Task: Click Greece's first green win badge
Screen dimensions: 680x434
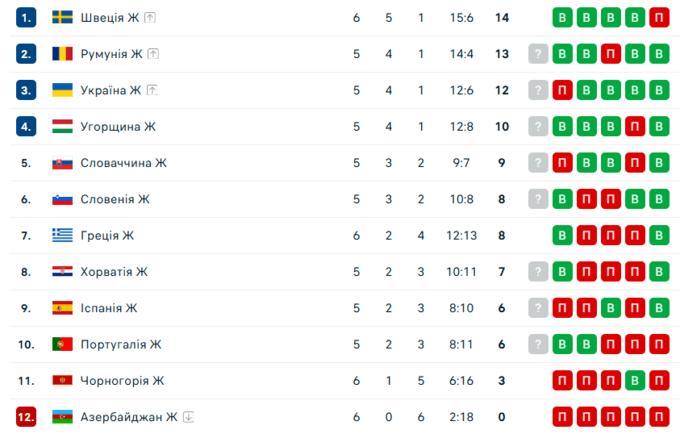Action: tap(563, 235)
